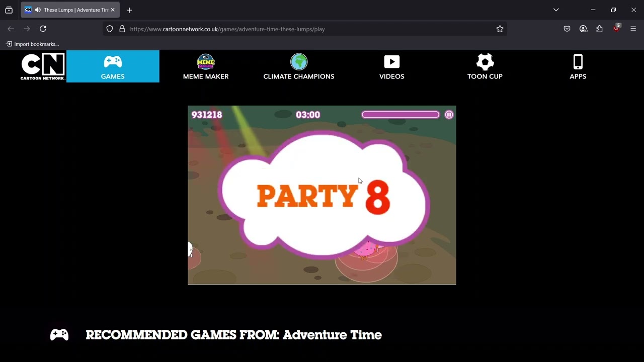Click Import bookmarks in bookmarks toolbar
Image resolution: width=644 pixels, height=362 pixels.
point(32,44)
